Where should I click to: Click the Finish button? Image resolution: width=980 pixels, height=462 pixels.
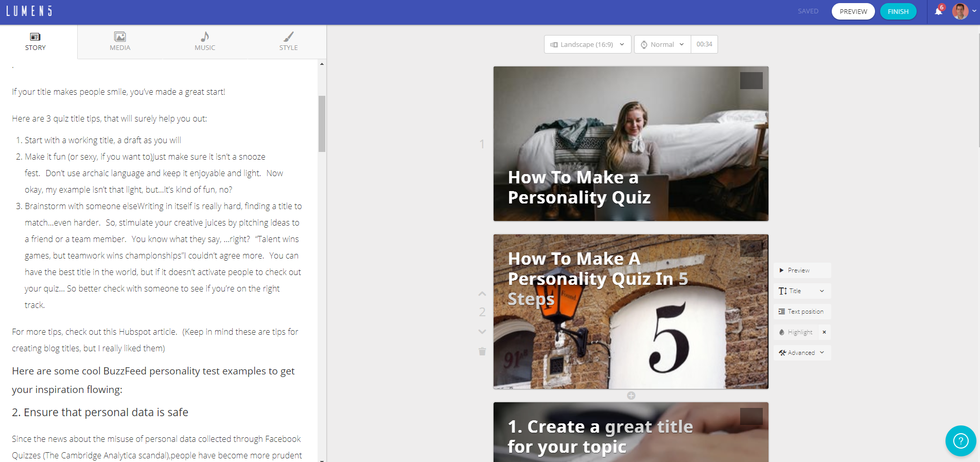click(898, 11)
